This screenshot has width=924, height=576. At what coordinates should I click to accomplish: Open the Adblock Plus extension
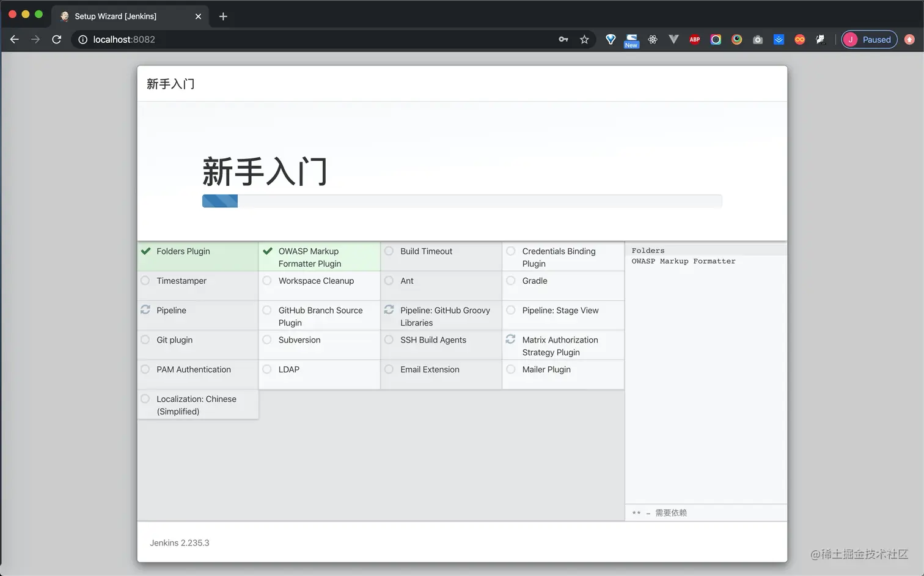tap(695, 39)
